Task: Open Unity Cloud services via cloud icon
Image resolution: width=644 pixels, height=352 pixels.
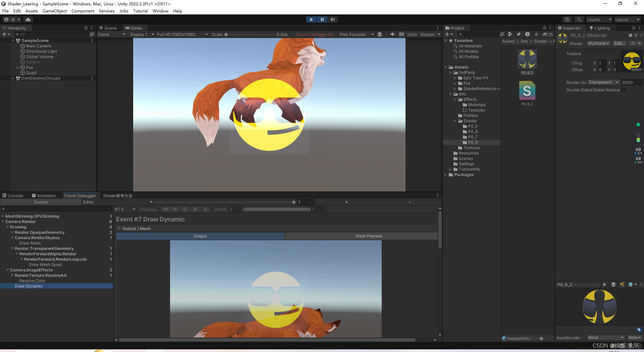Action: click(x=28, y=19)
